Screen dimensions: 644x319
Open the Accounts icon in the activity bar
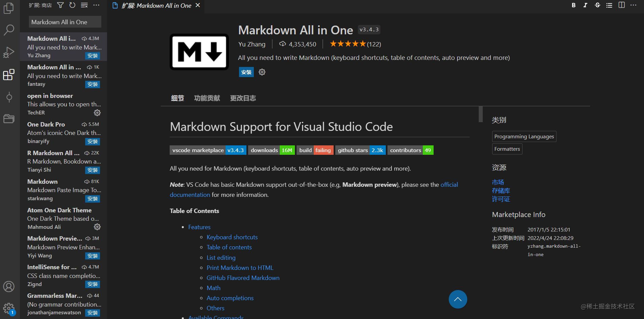click(x=9, y=286)
